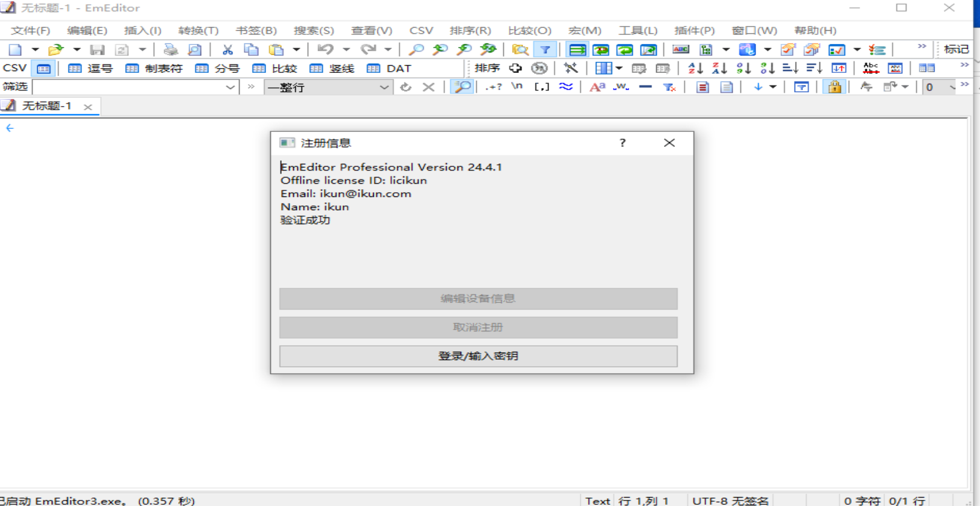Open the 搜索(S) menu
This screenshot has width=980, height=506.
[x=314, y=30]
